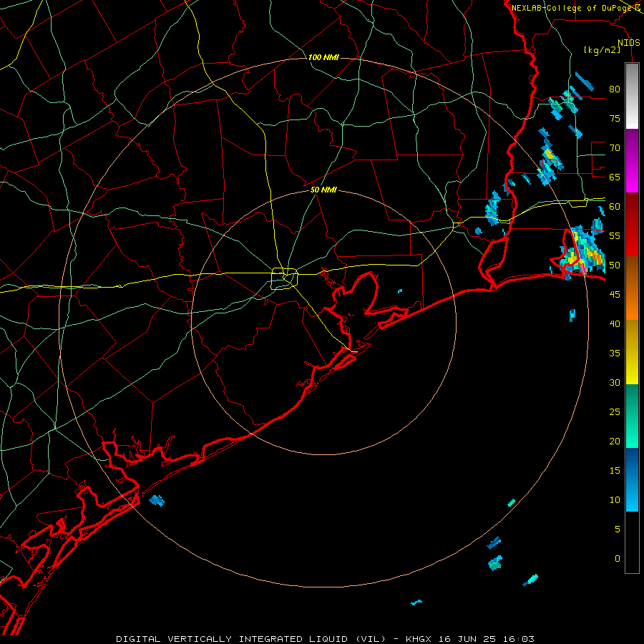The height and width of the screenshot is (644, 644).
Task: Click the 60 value on the VIL scale
Action: pyautogui.click(x=615, y=207)
